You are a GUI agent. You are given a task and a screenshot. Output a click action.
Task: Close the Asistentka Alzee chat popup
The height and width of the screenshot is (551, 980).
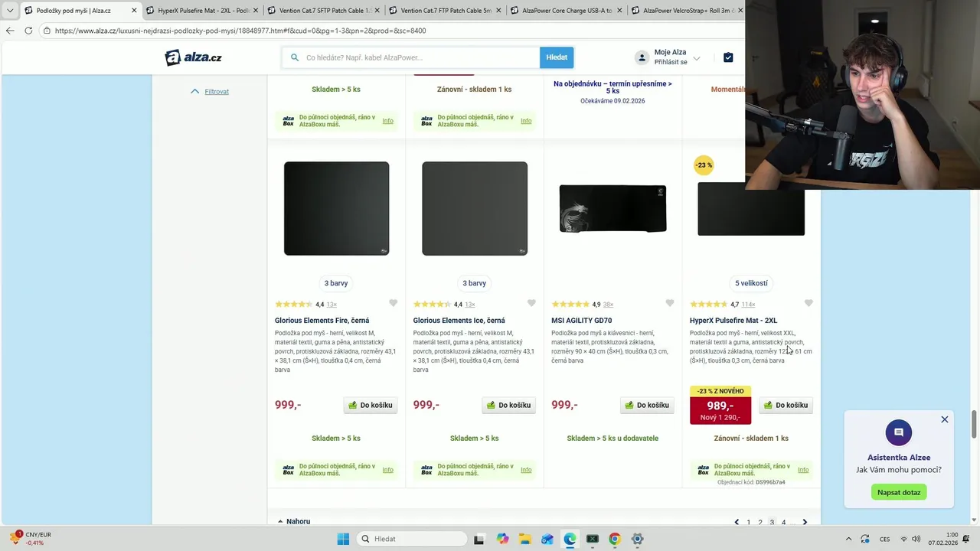(945, 419)
